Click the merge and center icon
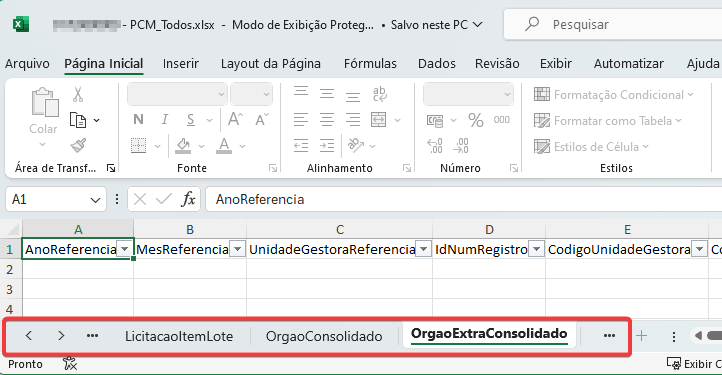Image resolution: width=722 pixels, height=375 pixels. 378,120
